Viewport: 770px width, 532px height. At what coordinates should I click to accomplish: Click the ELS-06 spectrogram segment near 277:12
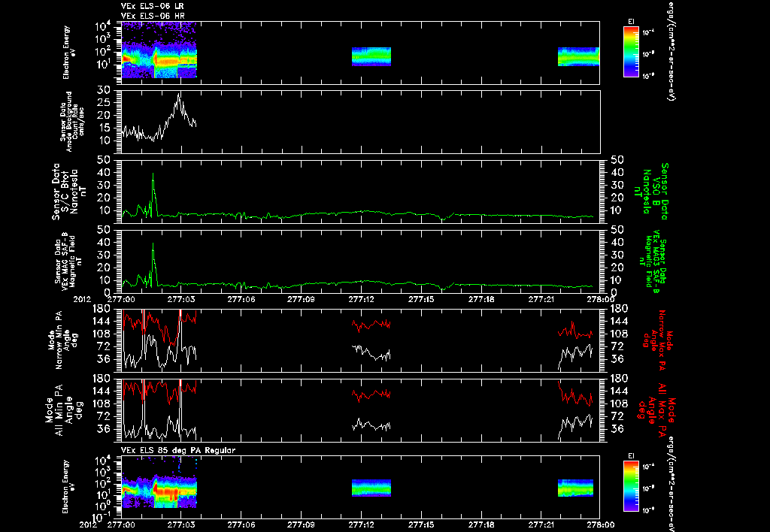(x=371, y=56)
